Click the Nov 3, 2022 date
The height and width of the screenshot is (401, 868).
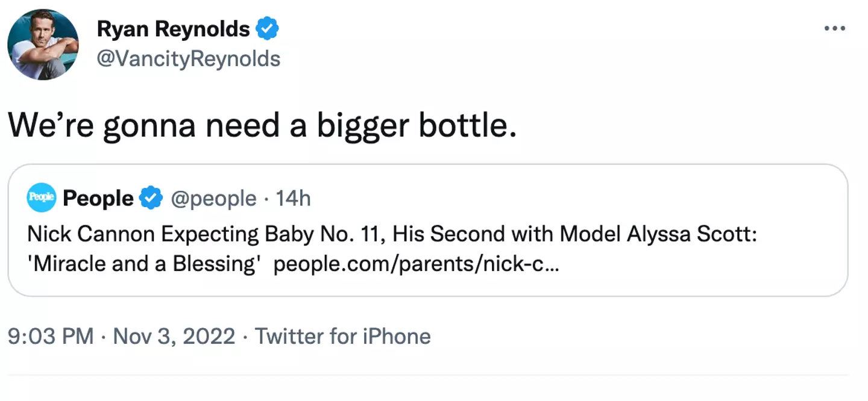(x=174, y=336)
